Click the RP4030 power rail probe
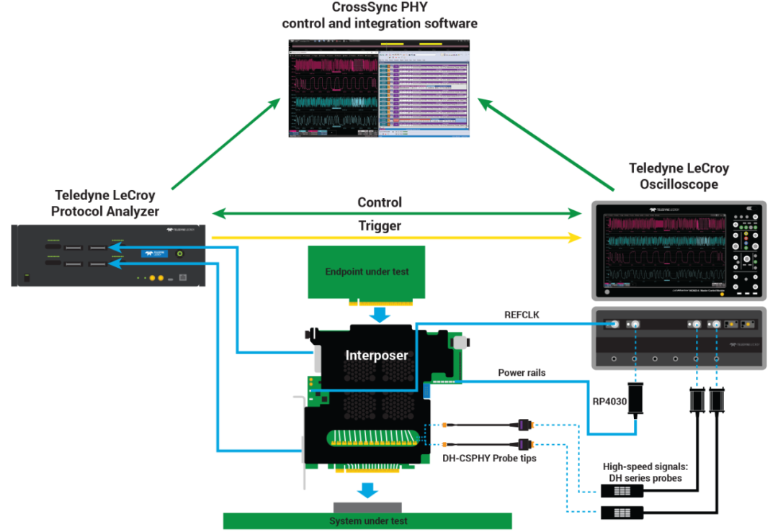This screenshot has width=778, height=532. point(635,401)
